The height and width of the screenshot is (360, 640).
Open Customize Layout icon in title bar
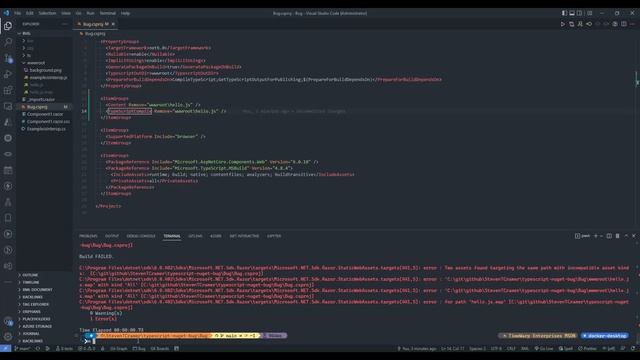(589, 13)
